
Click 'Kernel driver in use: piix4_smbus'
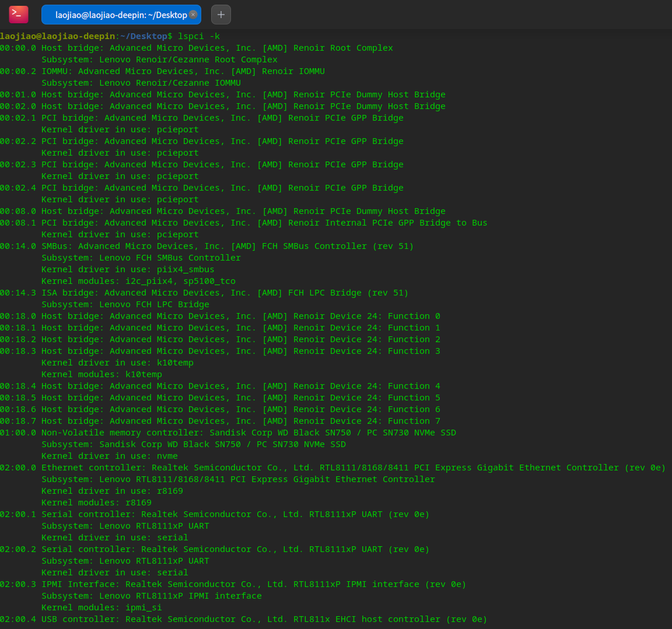[128, 269]
